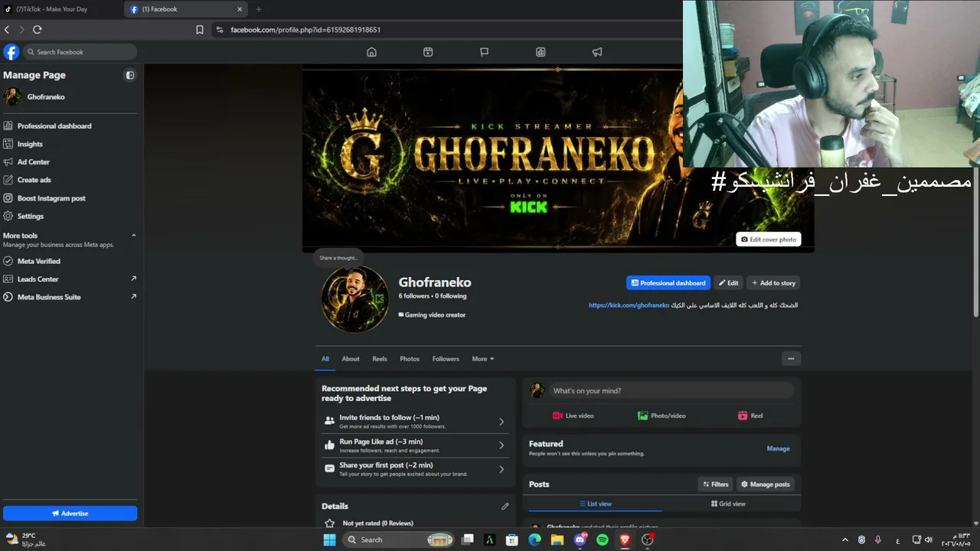The image size is (980, 551).
Task: Open the Followers profile tab
Action: [x=446, y=359]
